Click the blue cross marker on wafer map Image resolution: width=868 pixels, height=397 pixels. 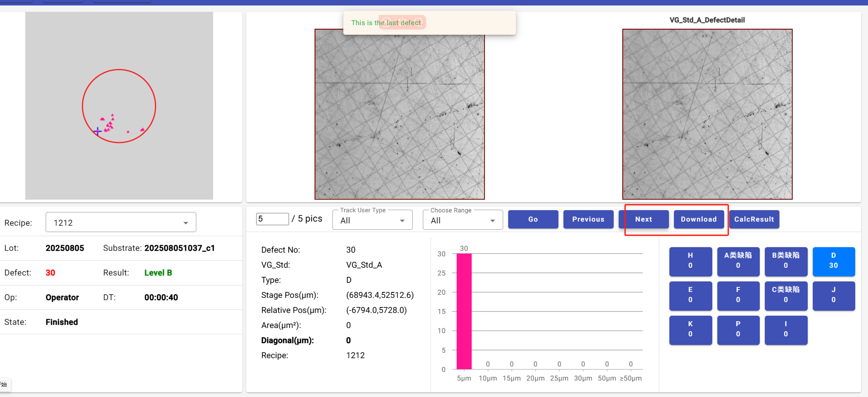(x=98, y=132)
